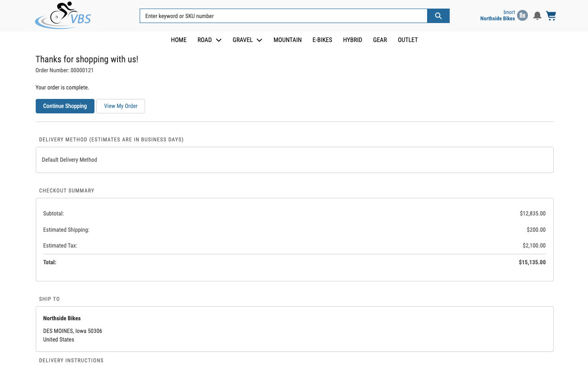Click the 'Thanks for shopping with us!' heading
Viewport: 588px width, 365px height.
87,59
